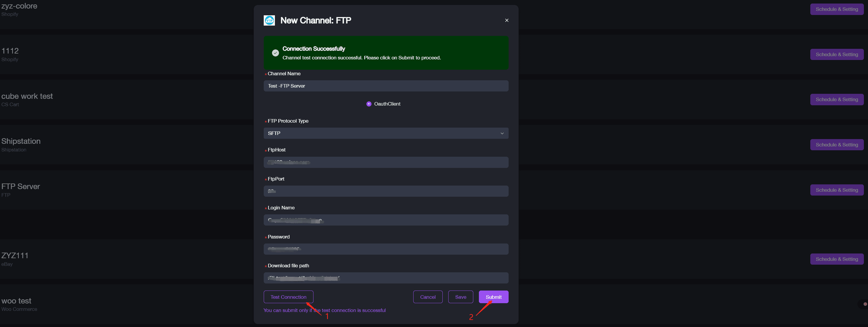Click the Channel Name input field
868x327 pixels.
386,85
